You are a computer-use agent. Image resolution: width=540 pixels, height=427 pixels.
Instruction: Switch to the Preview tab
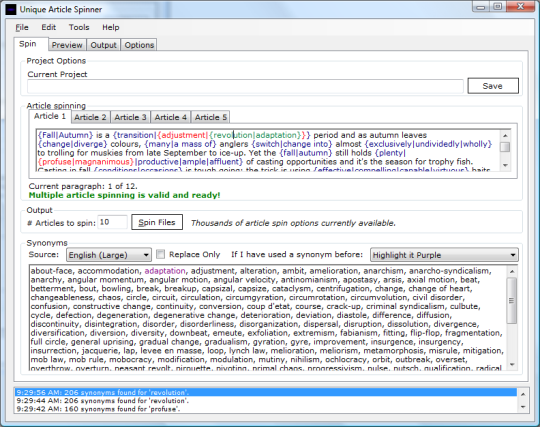click(x=67, y=45)
